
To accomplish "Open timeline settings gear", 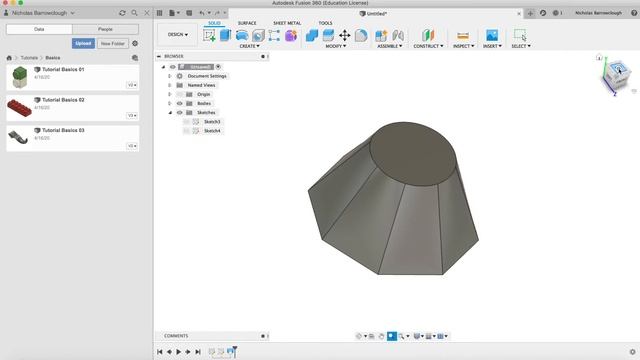I will tap(632, 352).
